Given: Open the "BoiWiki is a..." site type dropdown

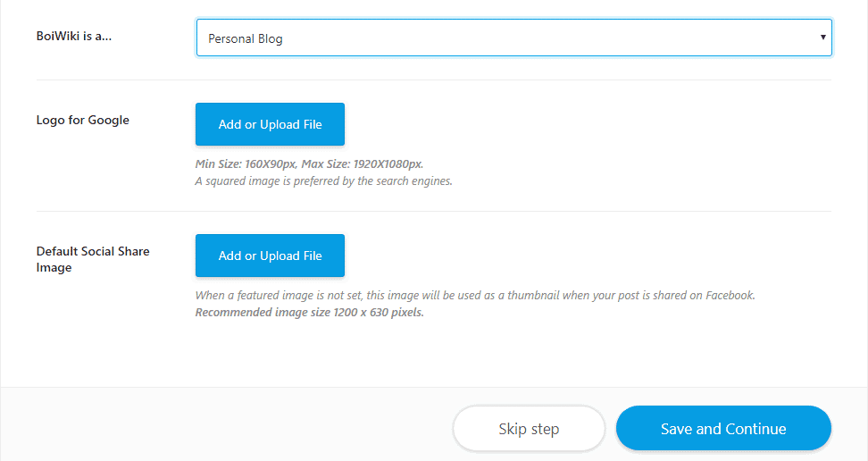Looking at the screenshot, I should (x=513, y=38).
